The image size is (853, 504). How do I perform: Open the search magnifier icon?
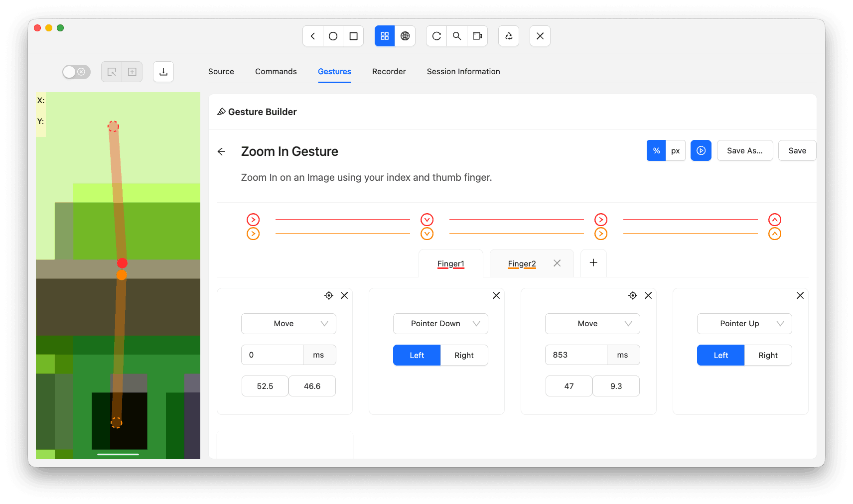pyautogui.click(x=457, y=36)
